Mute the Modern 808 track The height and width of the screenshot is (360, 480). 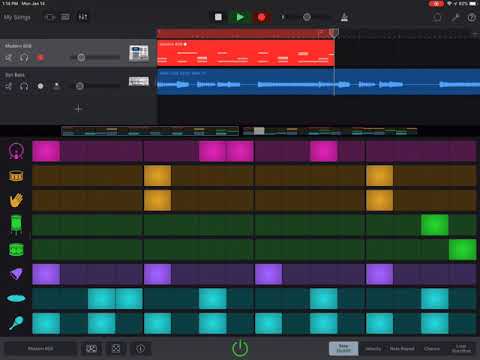(x=9, y=58)
